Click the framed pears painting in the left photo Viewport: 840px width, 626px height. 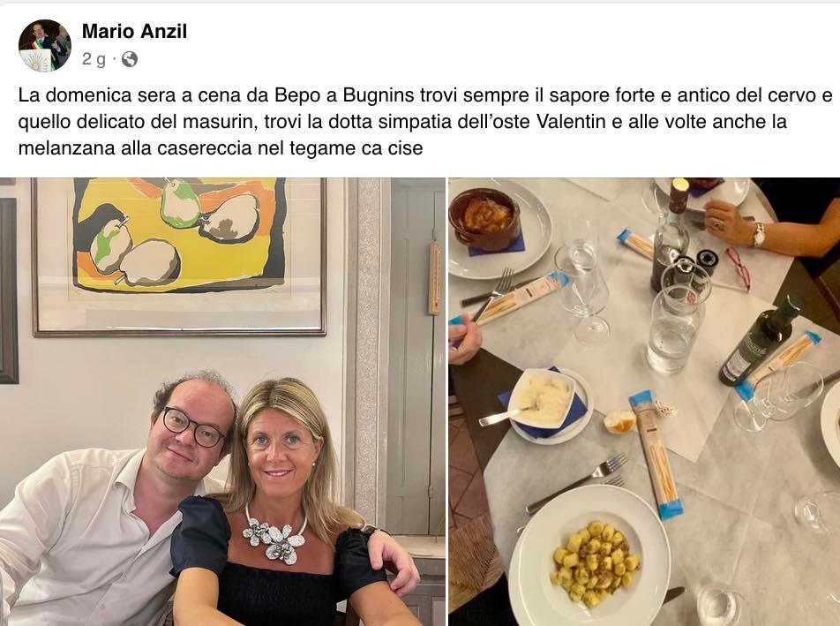pos(179,256)
